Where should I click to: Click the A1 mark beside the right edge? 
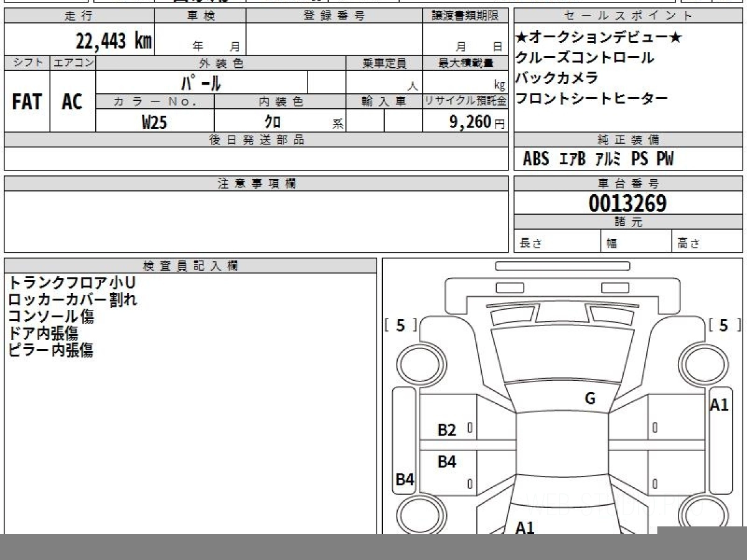719,405
